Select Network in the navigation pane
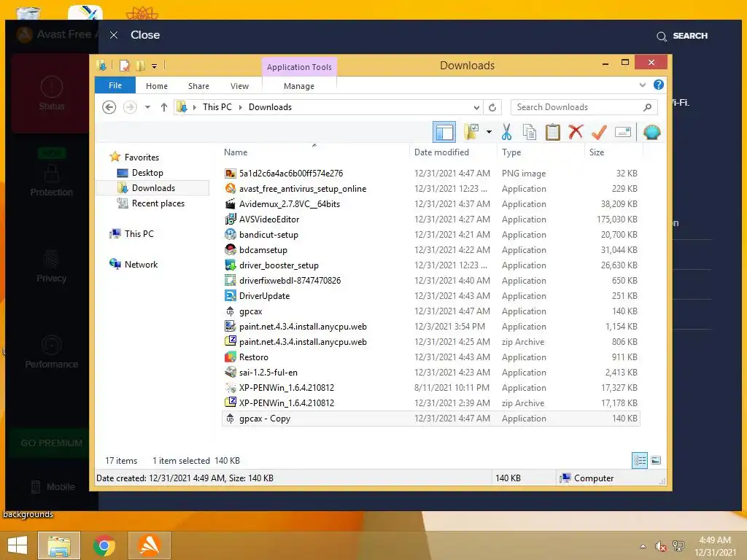747x560 pixels. coord(141,264)
